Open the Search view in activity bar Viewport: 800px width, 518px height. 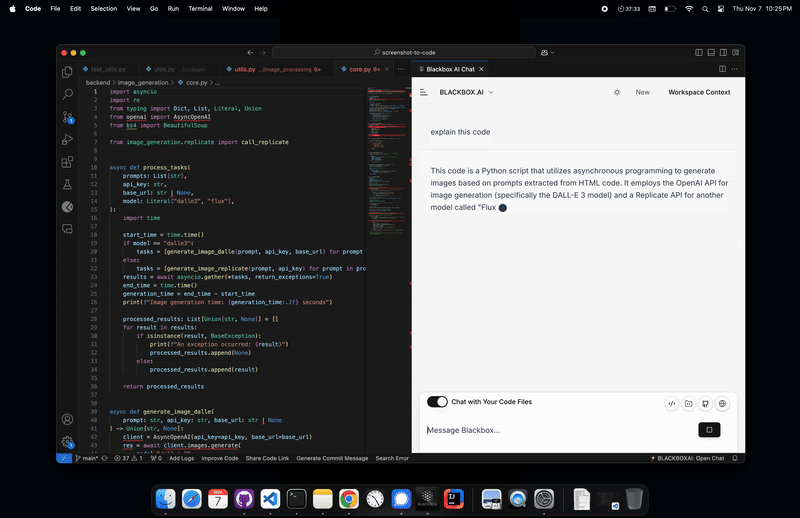click(67, 94)
